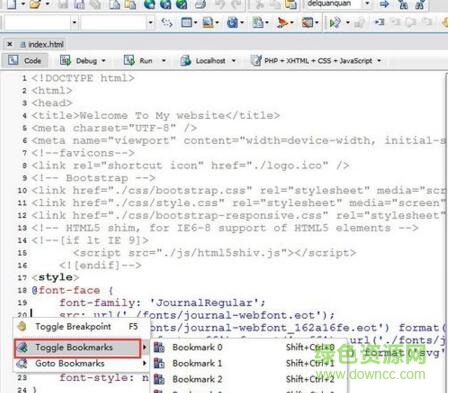The height and width of the screenshot is (393, 449).
Task: Click inside the second empty input box
Action: pos(114,23)
